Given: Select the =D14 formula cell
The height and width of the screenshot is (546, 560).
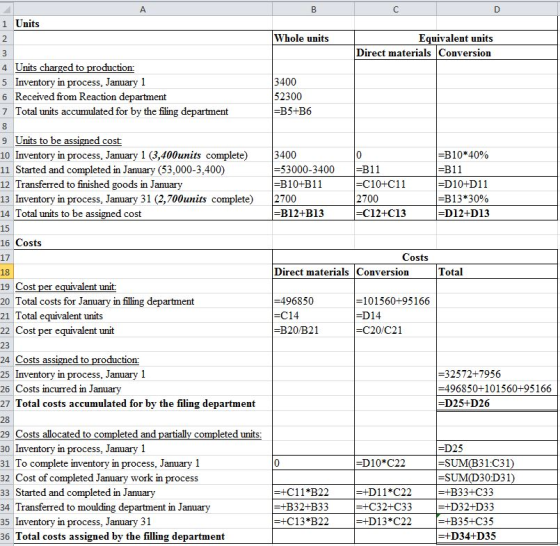Looking at the screenshot, I should click(x=395, y=316).
